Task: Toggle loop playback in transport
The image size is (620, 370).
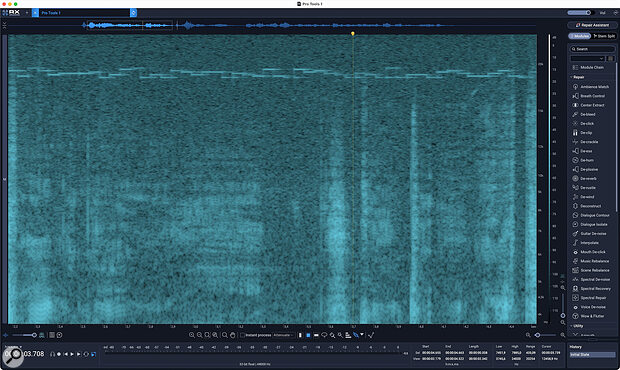Action: tap(86, 354)
